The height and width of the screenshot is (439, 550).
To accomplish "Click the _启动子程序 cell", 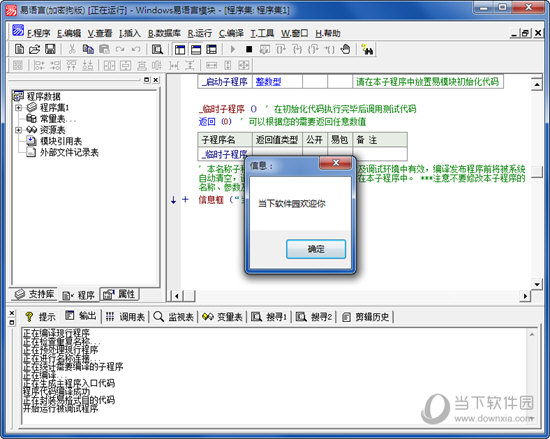I will [x=225, y=82].
